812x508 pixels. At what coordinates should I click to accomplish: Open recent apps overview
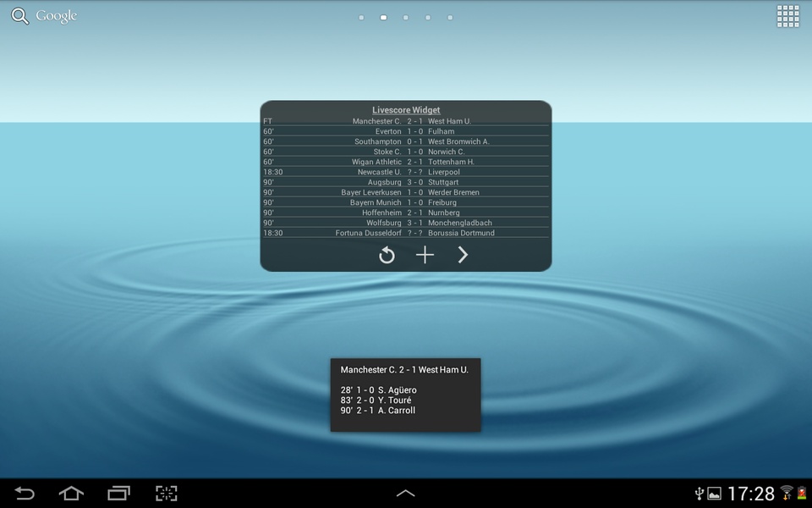118,493
